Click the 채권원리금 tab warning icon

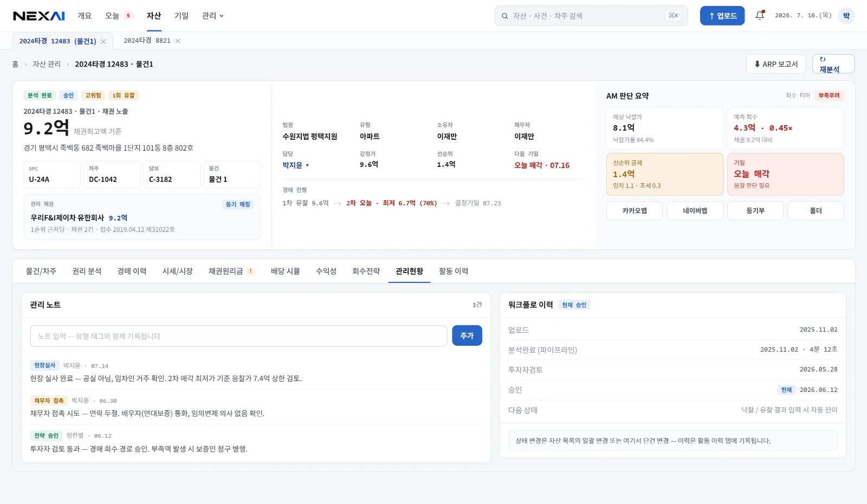tap(251, 271)
